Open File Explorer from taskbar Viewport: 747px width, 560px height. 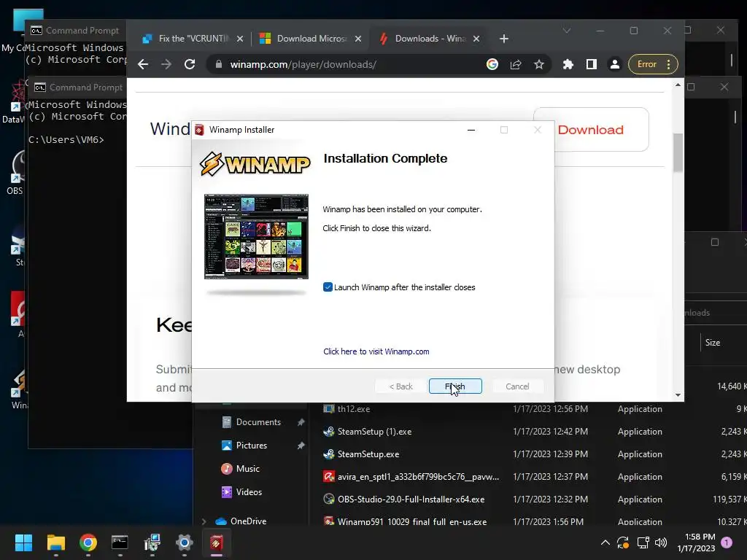[x=55, y=542]
